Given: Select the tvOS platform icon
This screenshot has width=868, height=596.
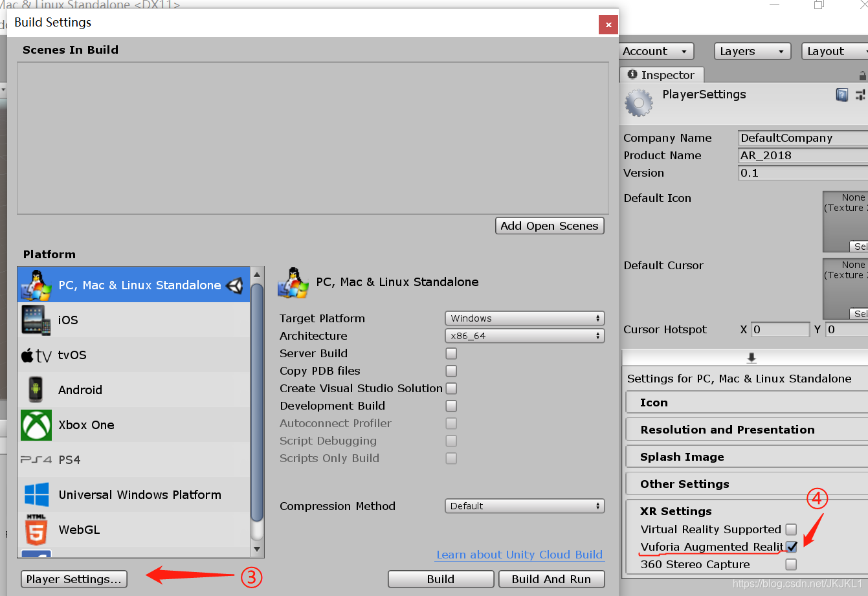Looking at the screenshot, I should 36,355.
